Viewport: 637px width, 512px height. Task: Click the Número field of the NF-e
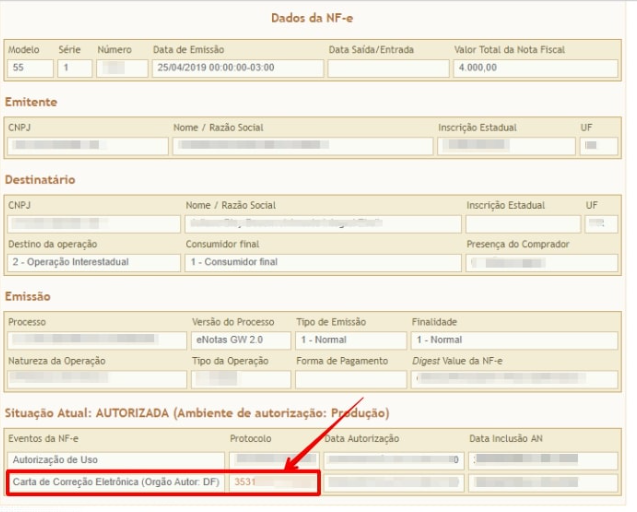point(121,68)
